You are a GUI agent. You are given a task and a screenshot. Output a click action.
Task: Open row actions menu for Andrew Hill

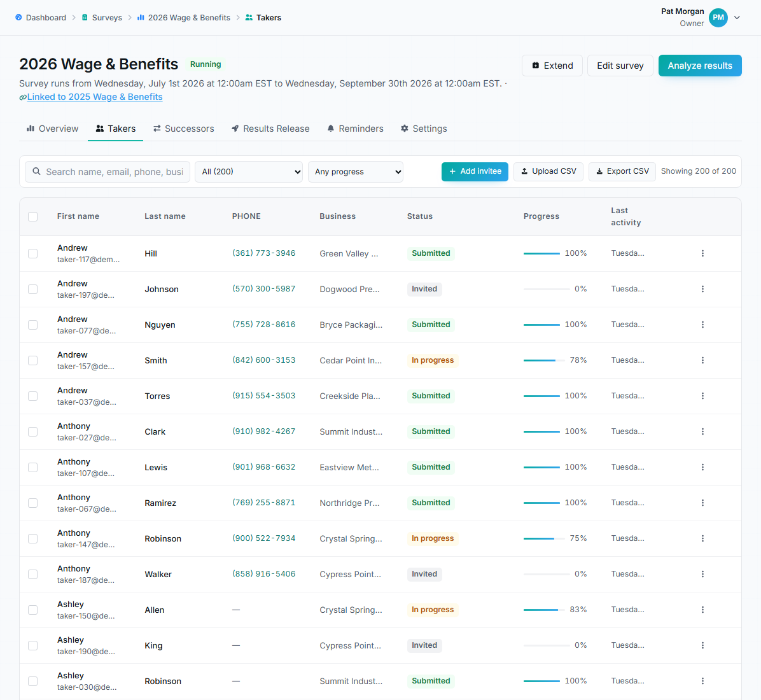pos(702,253)
